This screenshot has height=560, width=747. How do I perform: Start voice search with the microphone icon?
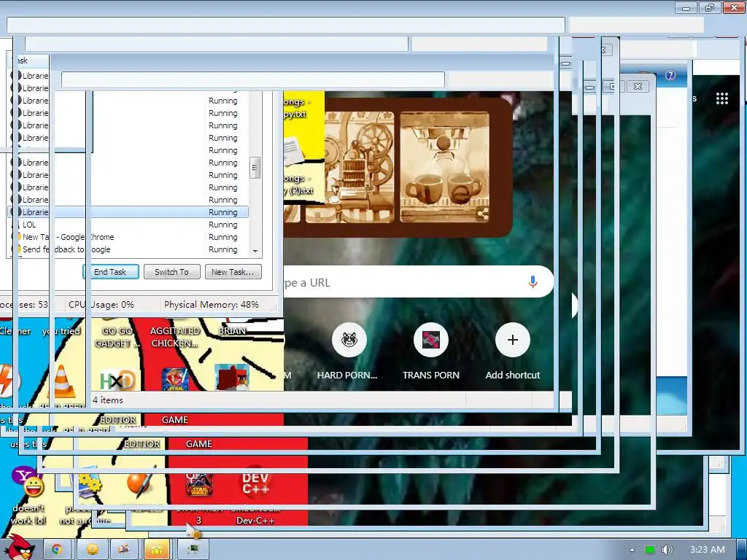533,282
